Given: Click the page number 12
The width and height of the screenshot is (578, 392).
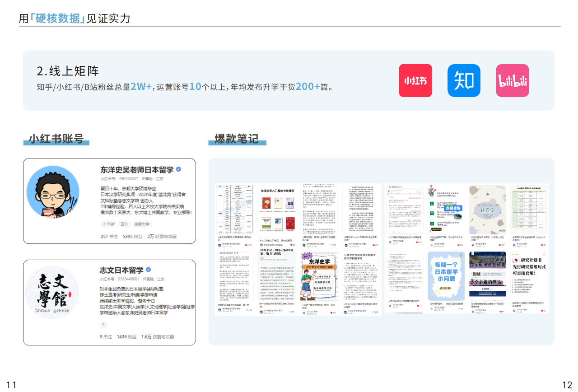Looking at the screenshot, I should (567, 385).
